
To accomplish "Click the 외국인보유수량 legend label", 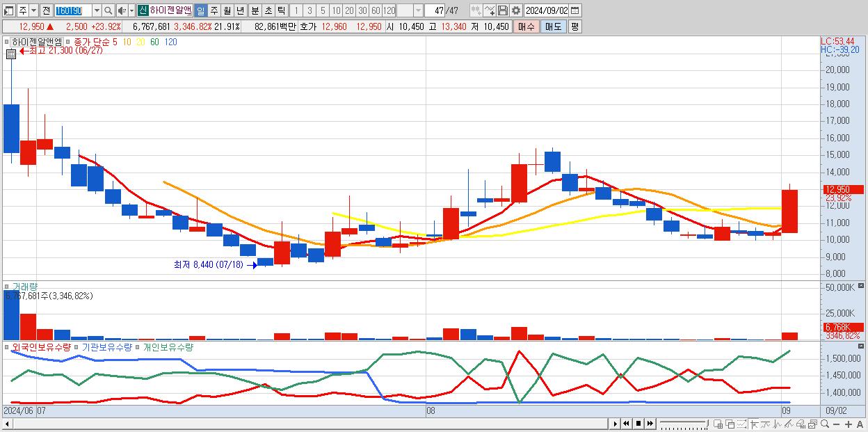I will [41, 346].
